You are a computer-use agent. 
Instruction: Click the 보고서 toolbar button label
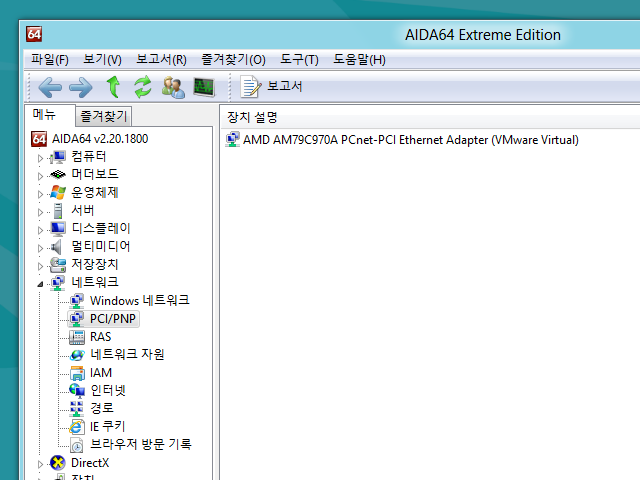pyautogui.click(x=284, y=86)
